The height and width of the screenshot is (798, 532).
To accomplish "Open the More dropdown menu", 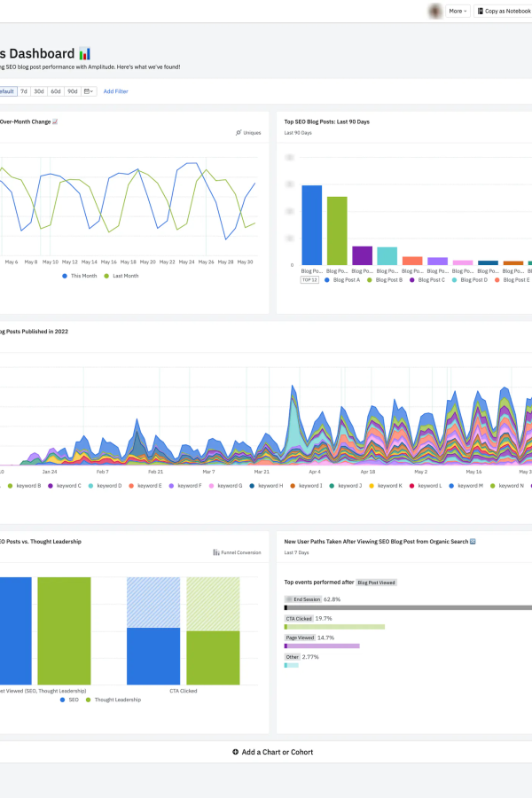I will click(458, 11).
